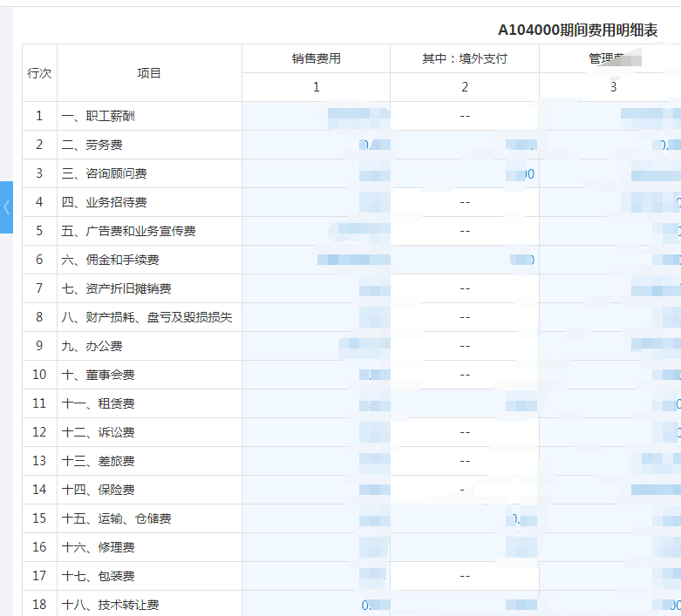681x616 pixels.
Task: Click the 销售费用 cell for 业务招待费
Action: [316, 202]
